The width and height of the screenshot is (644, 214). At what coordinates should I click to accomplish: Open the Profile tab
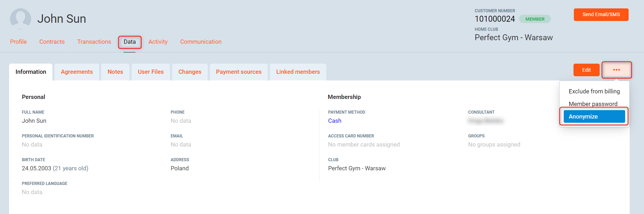tap(18, 42)
